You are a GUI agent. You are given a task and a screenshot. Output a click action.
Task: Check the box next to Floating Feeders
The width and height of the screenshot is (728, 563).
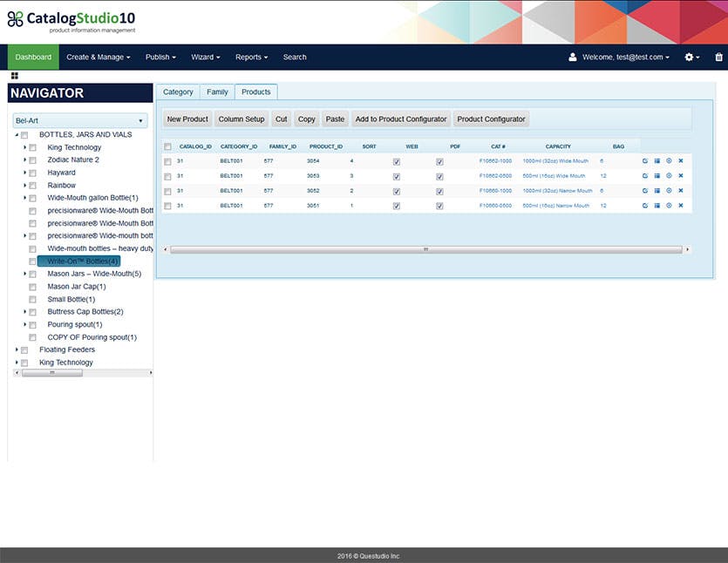(24, 350)
